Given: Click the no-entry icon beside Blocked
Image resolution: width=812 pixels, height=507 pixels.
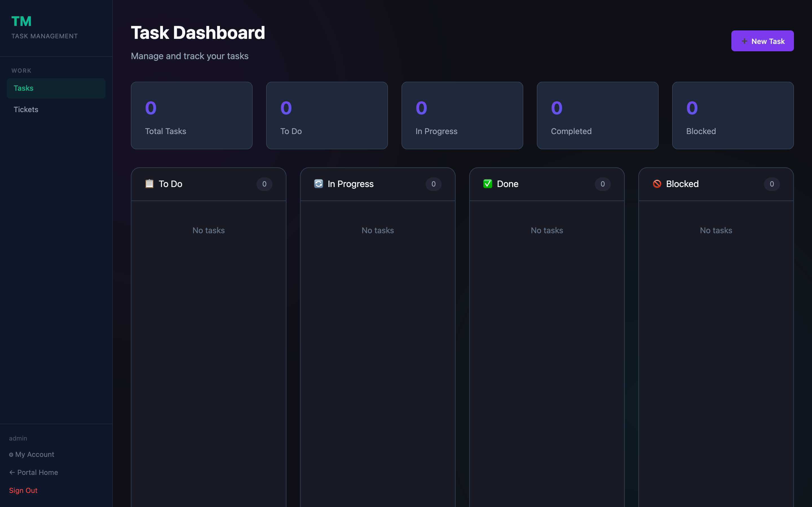Looking at the screenshot, I should click(x=657, y=184).
